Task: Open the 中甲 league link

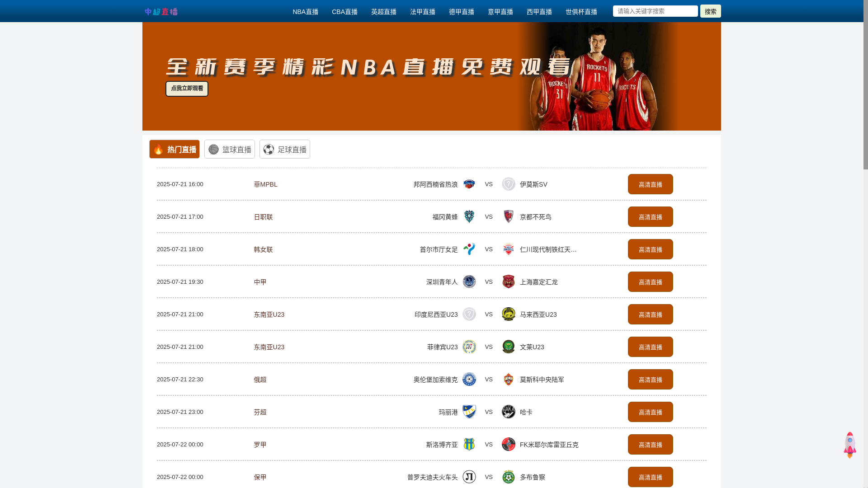Action: 260,282
